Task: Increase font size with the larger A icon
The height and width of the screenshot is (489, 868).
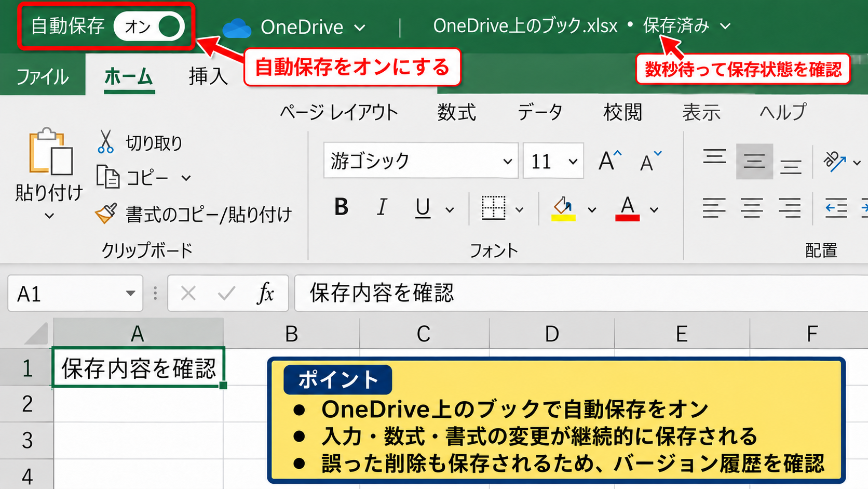Action: (x=609, y=161)
